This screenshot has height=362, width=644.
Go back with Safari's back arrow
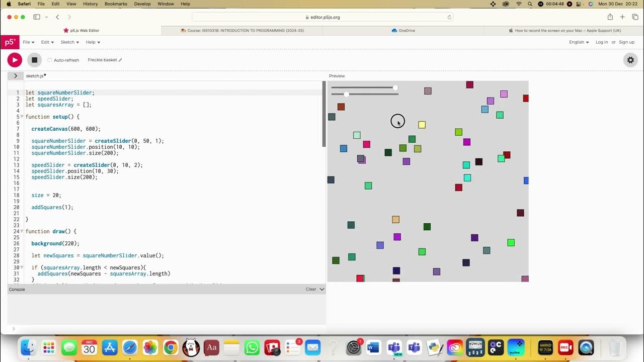(57, 17)
